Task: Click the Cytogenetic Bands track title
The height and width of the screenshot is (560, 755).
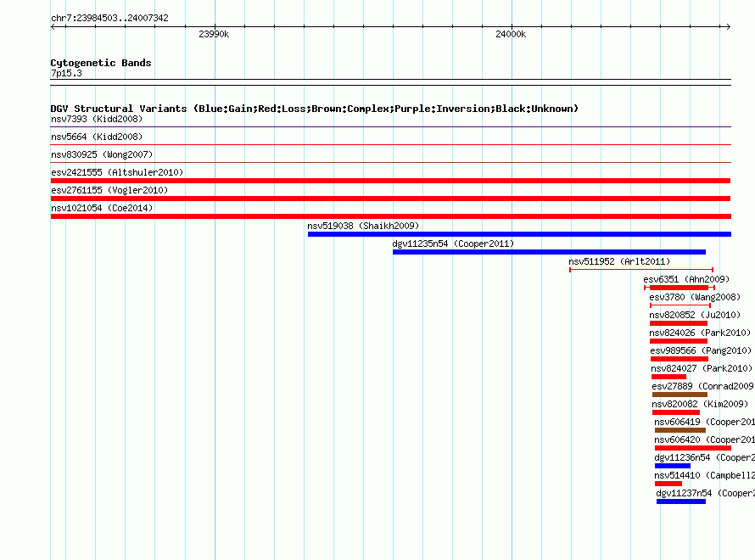Action: coord(101,63)
